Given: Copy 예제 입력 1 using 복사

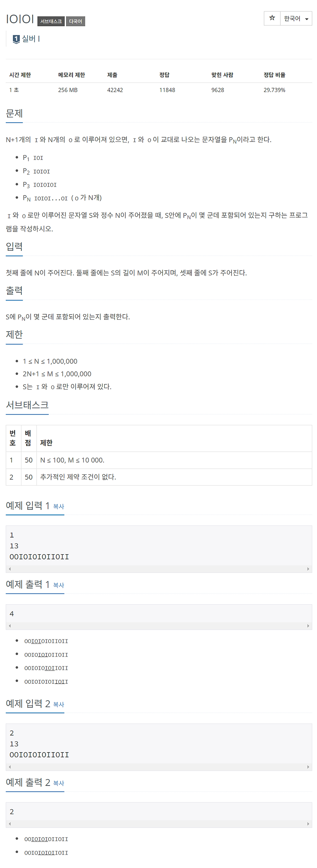Looking at the screenshot, I should click(x=58, y=507).
